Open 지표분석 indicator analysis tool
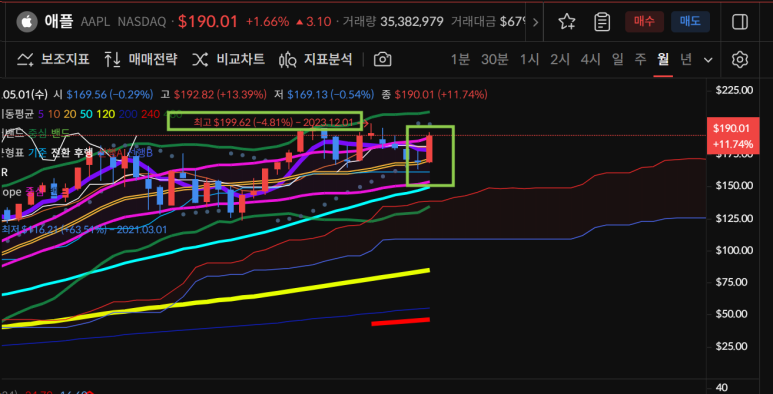This screenshot has height=394, width=773. (316, 60)
